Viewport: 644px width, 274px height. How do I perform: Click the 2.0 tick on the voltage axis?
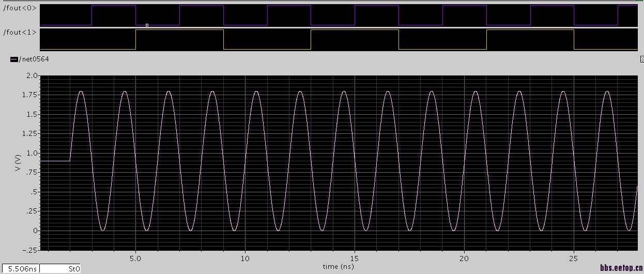pyautogui.click(x=32, y=75)
